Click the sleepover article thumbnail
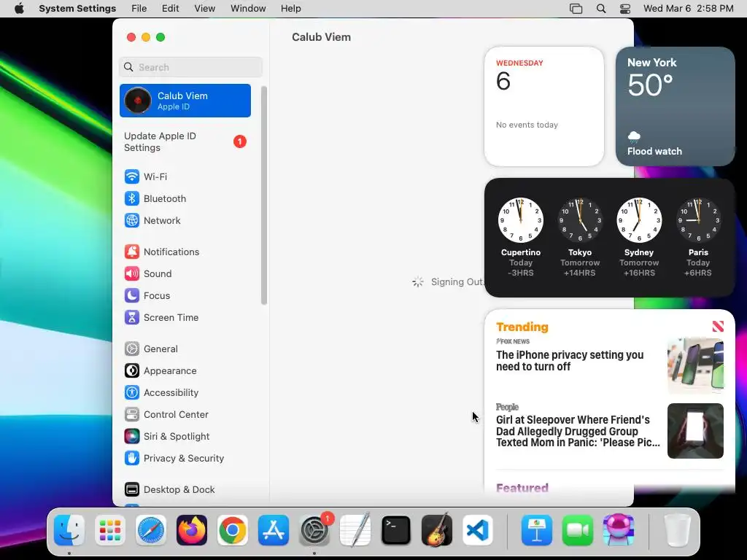This screenshot has width=747, height=560. pyautogui.click(x=695, y=431)
